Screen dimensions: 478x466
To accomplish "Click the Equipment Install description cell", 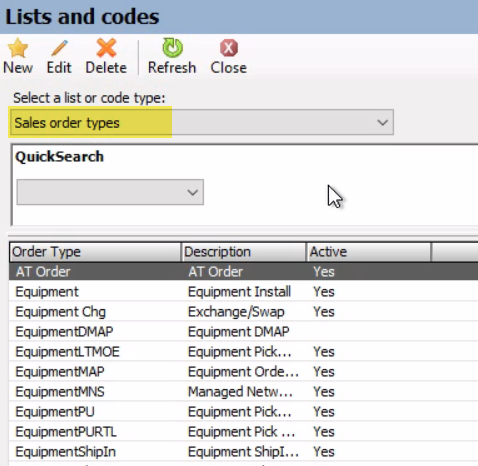I will click(239, 292).
